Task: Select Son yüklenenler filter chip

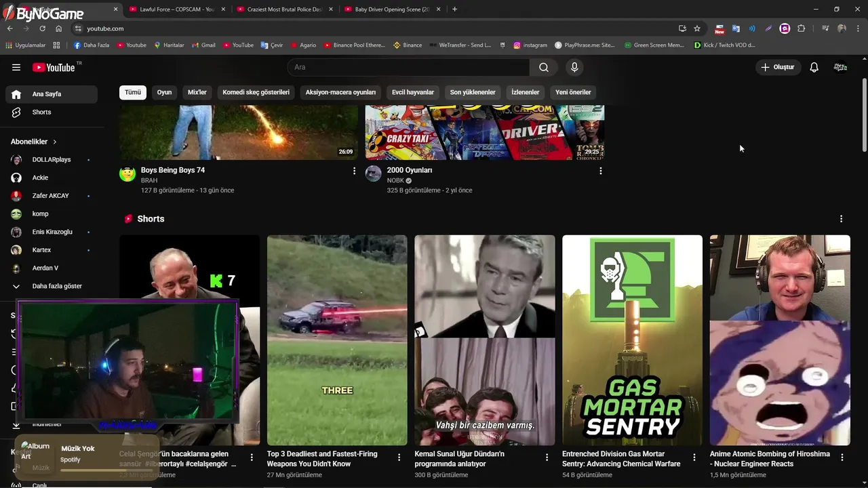Action: tap(473, 92)
